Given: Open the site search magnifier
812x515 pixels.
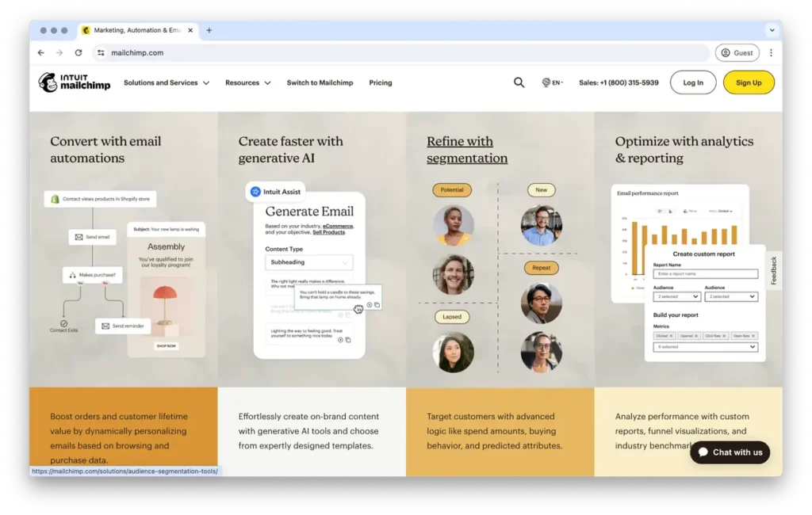Looking at the screenshot, I should (519, 82).
